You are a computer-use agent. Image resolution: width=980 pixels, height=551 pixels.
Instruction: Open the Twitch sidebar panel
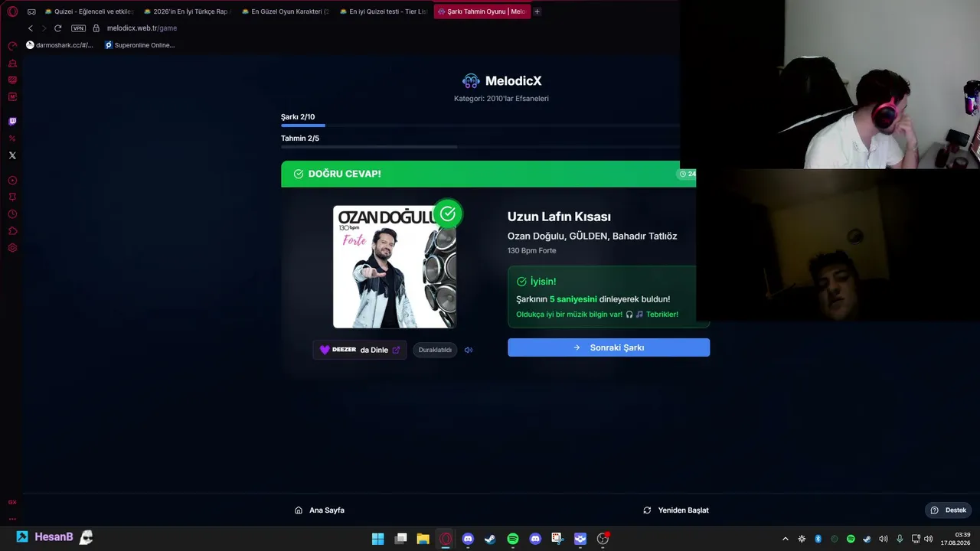tap(12, 122)
